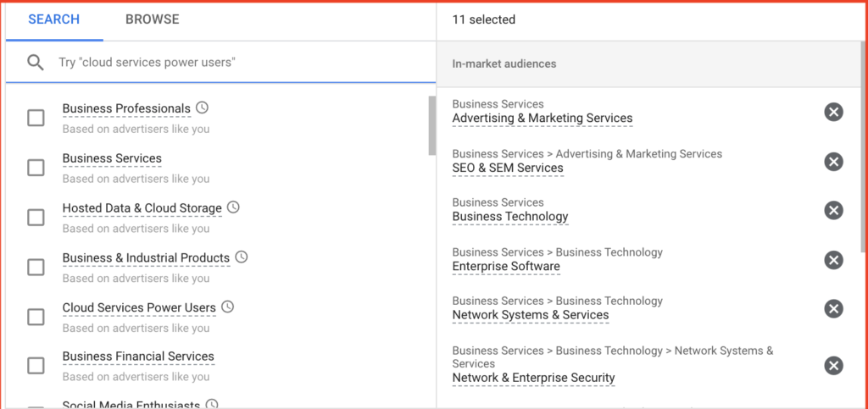Remove SEO & SEM Services audience

tap(833, 162)
